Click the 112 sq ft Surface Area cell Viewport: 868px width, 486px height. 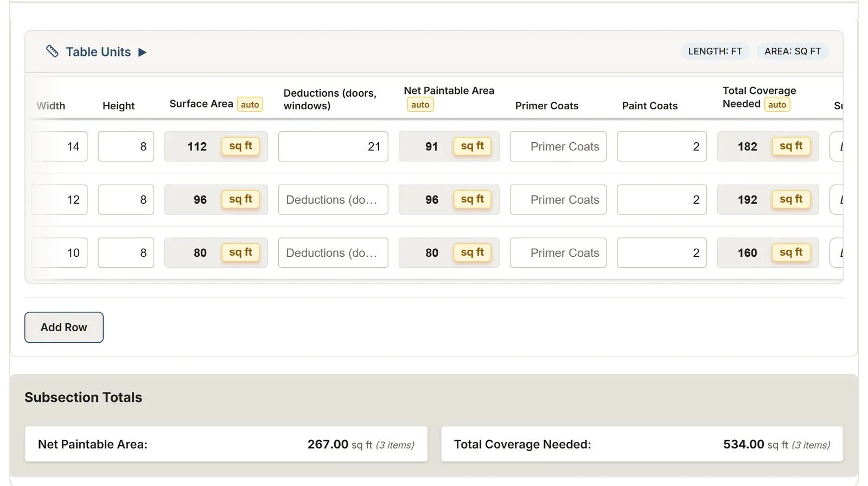tap(216, 147)
